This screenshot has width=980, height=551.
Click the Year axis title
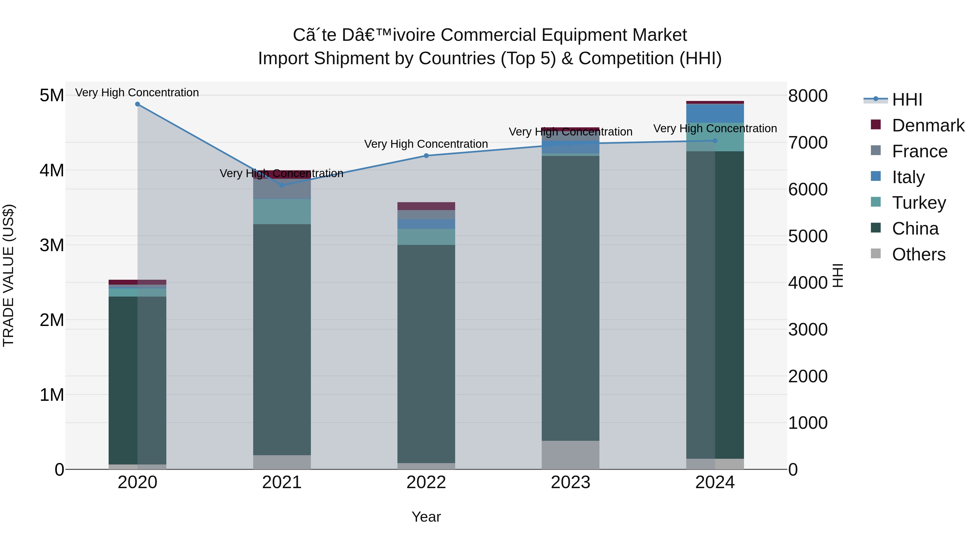click(x=426, y=517)
